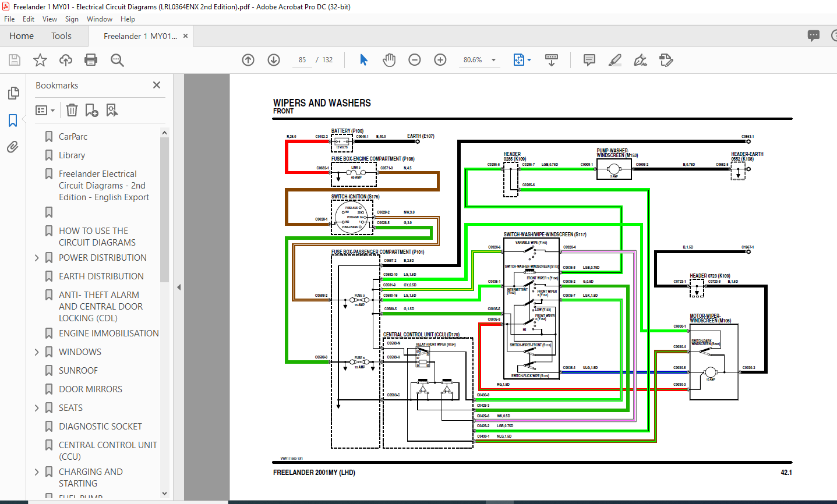Image resolution: width=837 pixels, height=504 pixels.
Task: Expand the SEATS bookmark
Action: [x=37, y=408]
